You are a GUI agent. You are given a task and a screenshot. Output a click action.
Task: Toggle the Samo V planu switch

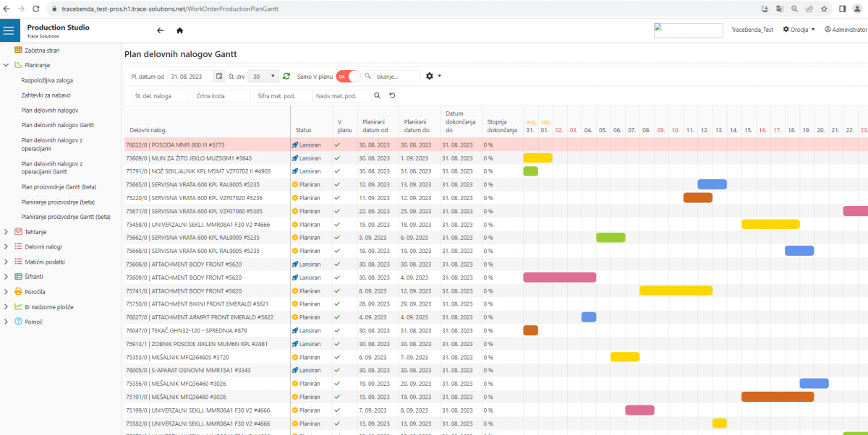pos(348,76)
